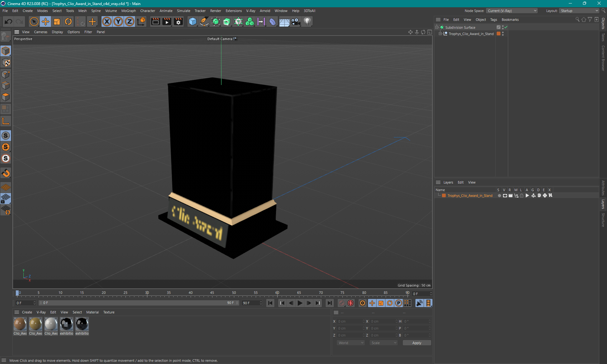Click frame 45 on timeline ruler
The image size is (607, 364).
[212, 293]
